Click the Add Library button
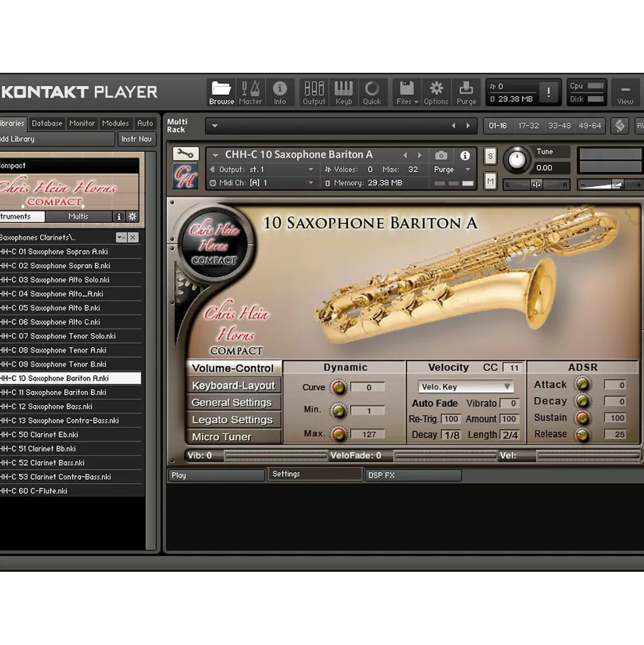This screenshot has height=645, width=644. click(56, 139)
